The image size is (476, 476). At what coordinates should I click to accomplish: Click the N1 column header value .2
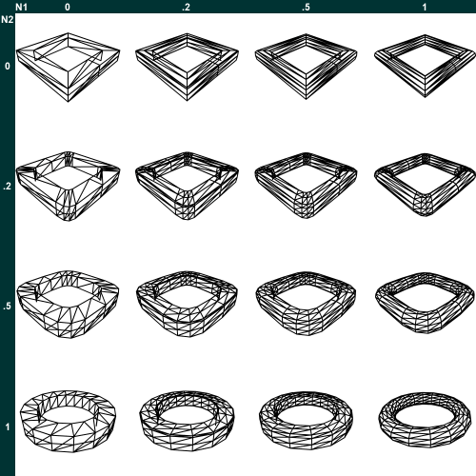(x=186, y=7)
